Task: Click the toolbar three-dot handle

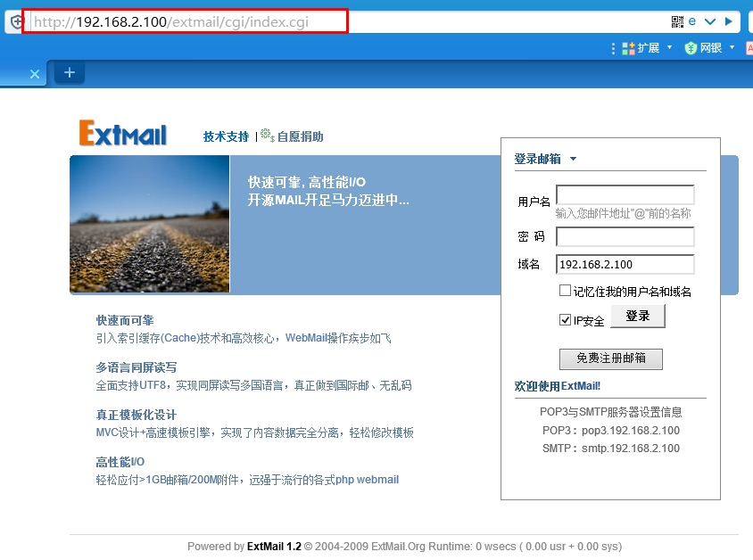Action: (x=613, y=48)
